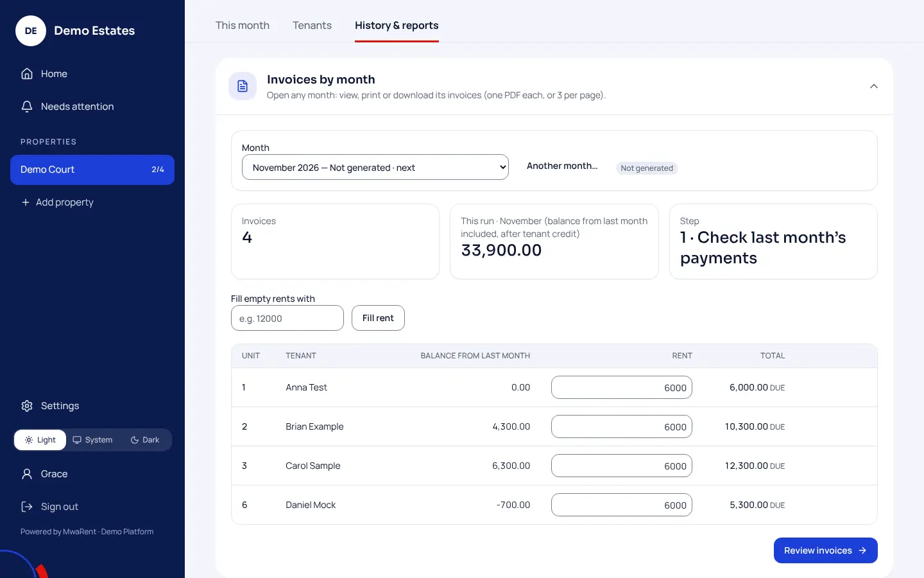Click the BALANCE FROM LAST MONTH header
This screenshot has height=578, width=924.
click(x=475, y=356)
